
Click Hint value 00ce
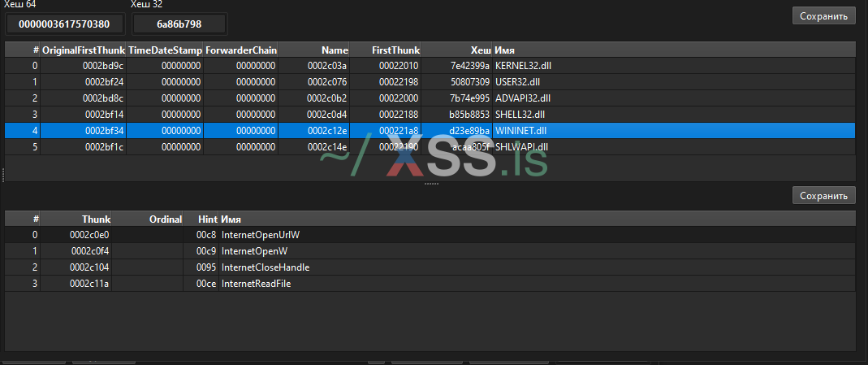click(x=206, y=284)
